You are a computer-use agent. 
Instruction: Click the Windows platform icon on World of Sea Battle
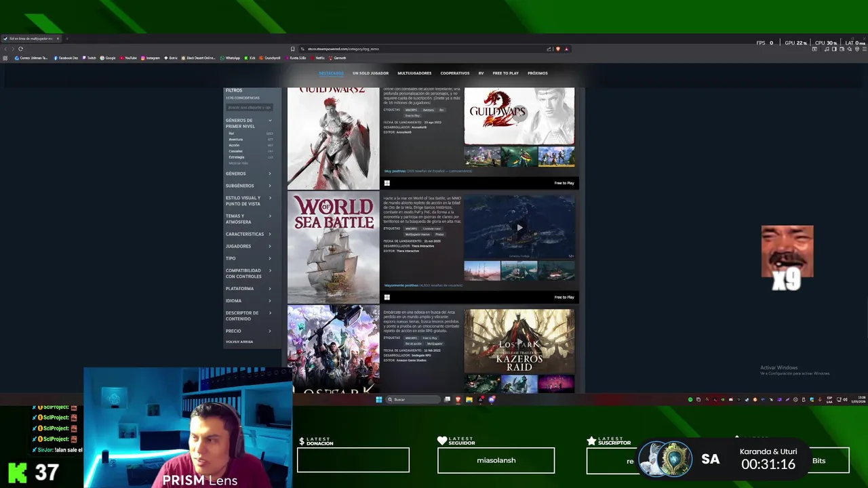387,297
